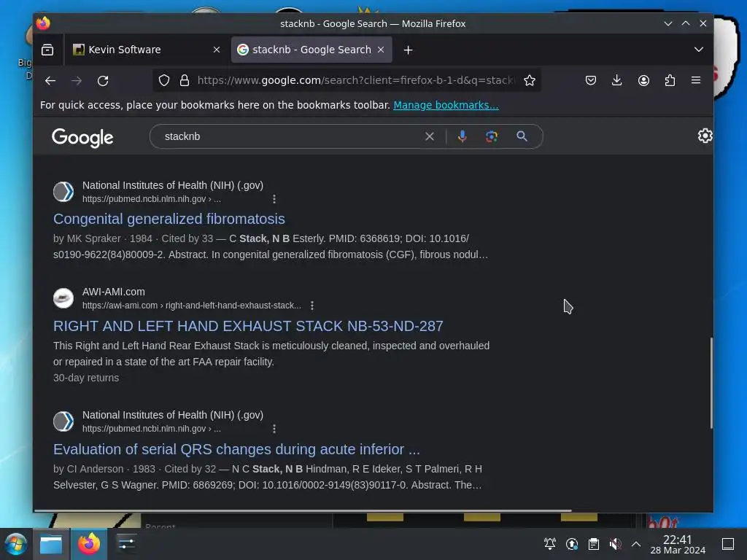The width and height of the screenshot is (747, 560).
Task: Click AWI-AMI result favicon
Action: (63, 298)
